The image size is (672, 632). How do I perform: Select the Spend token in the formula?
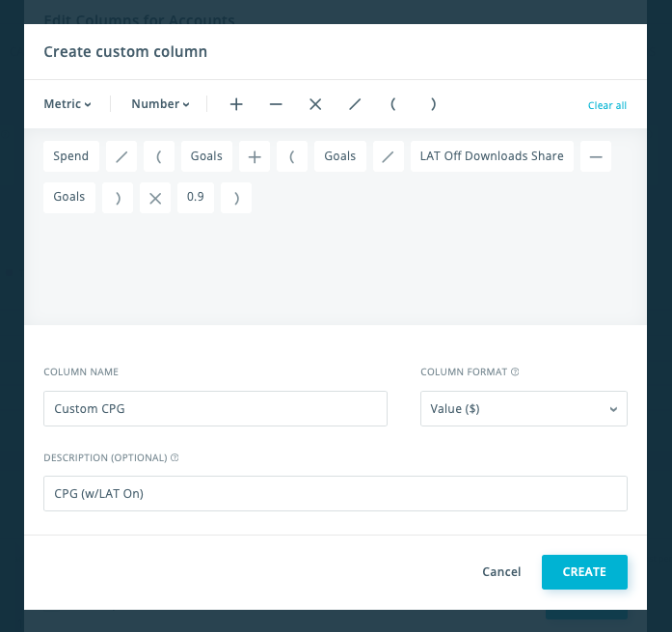pos(71,156)
